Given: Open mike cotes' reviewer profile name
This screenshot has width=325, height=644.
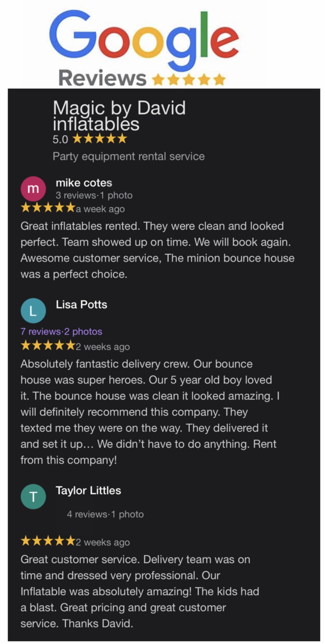Looking at the screenshot, I should pyautogui.click(x=84, y=183).
